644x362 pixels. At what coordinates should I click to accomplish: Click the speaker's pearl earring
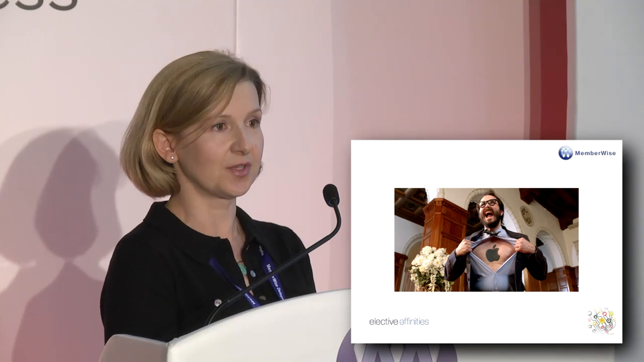click(173, 158)
